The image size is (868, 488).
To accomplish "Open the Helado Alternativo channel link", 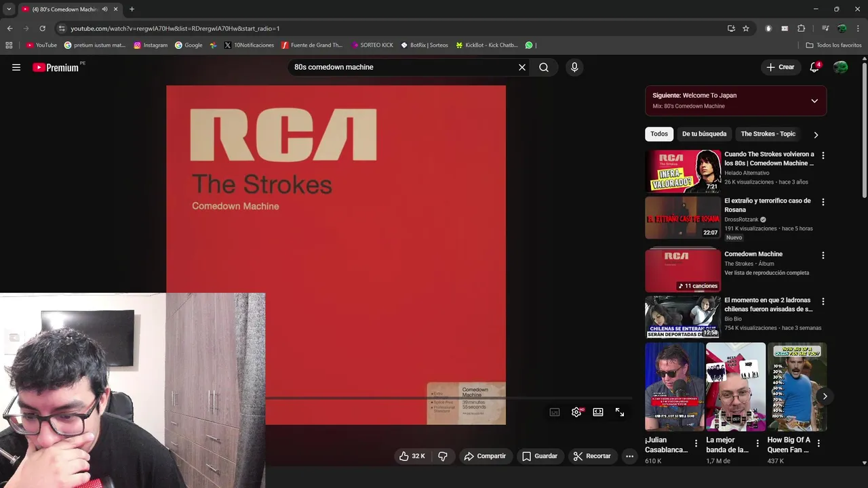I will click(x=747, y=173).
